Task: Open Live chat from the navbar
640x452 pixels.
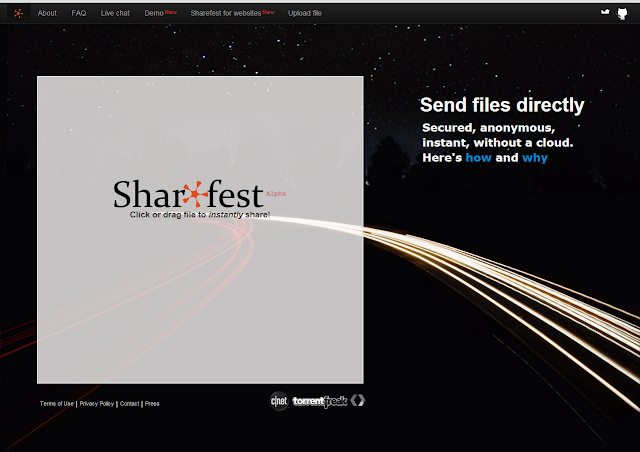Action: [x=115, y=13]
